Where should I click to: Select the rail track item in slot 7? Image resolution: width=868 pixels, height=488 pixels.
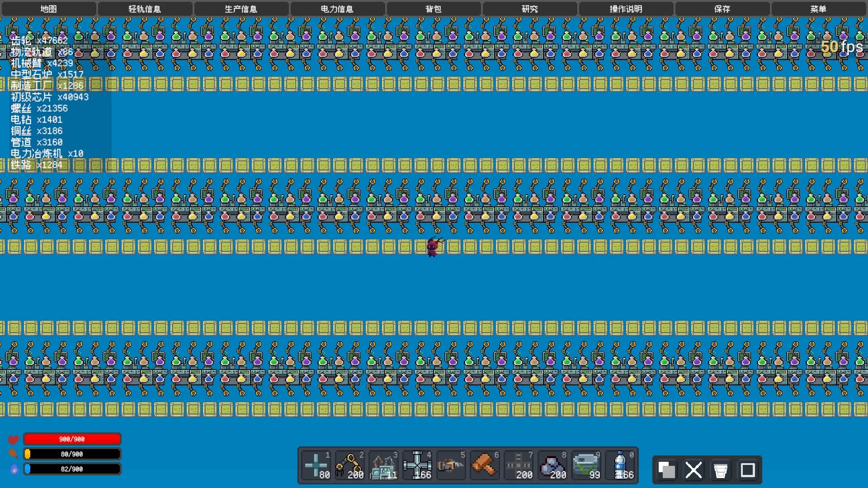[x=519, y=465]
